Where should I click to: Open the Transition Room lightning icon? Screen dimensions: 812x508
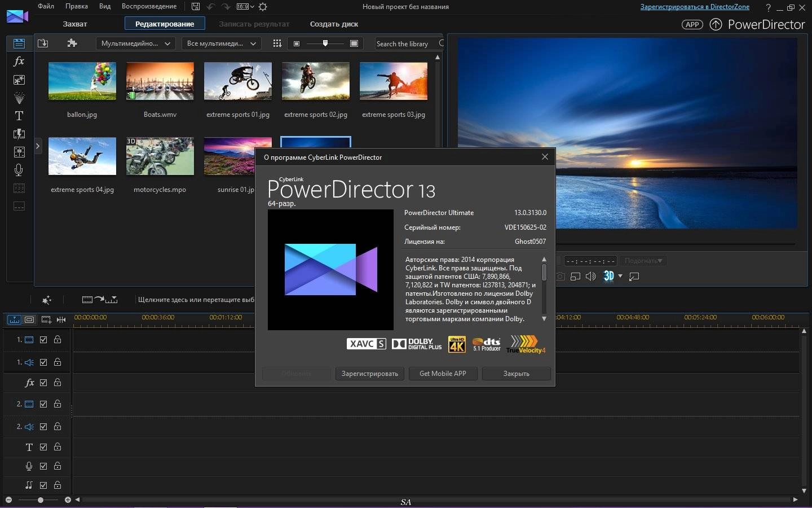coord(19,134)
